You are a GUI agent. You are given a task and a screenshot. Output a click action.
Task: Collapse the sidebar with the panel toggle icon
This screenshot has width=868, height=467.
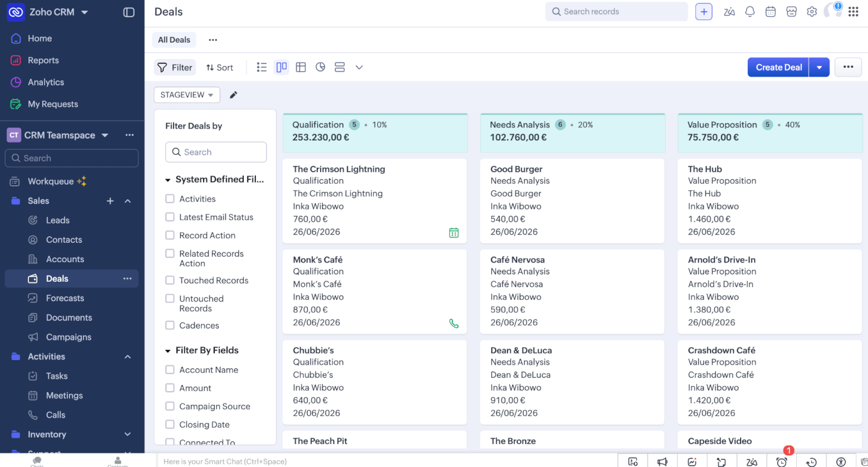(129, 12)
